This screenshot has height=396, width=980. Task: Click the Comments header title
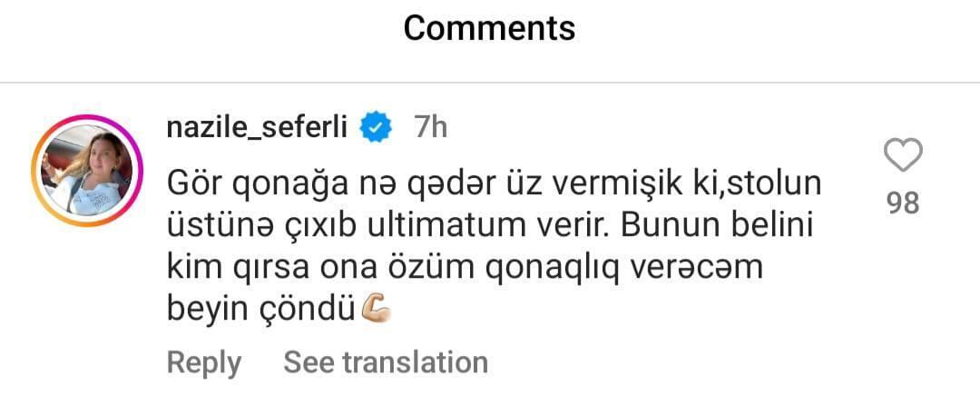tap(489, 28)
